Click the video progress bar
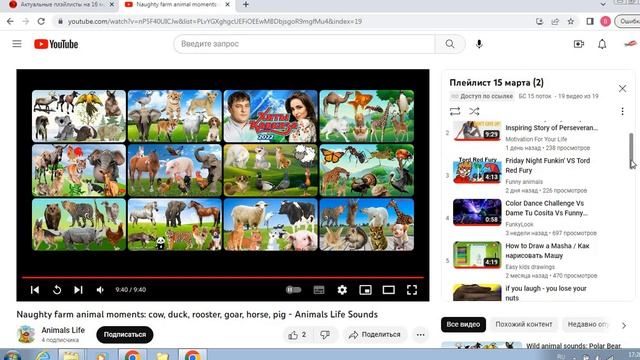Screen dimensions: 640x360 (223, 278)
